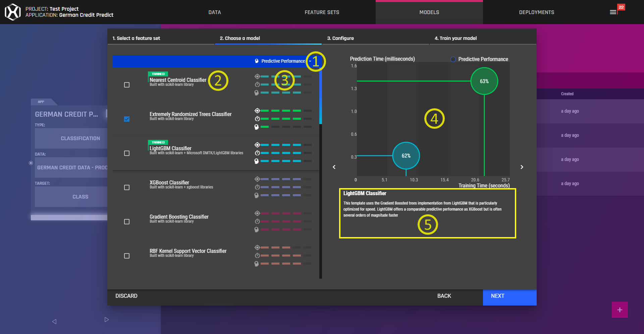Click the application logo in the top-left corner
Image resolution: width=644 pixels, height=334 pixels.
click(13, 12)
